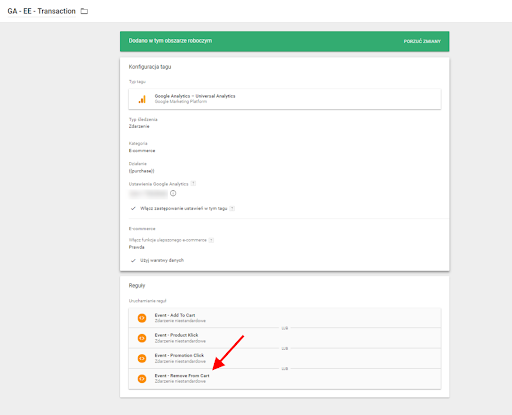Click orange trigger icon for Event - Add To Cart
The height and width of the screenshot is (415, 512).
(142, 318)
